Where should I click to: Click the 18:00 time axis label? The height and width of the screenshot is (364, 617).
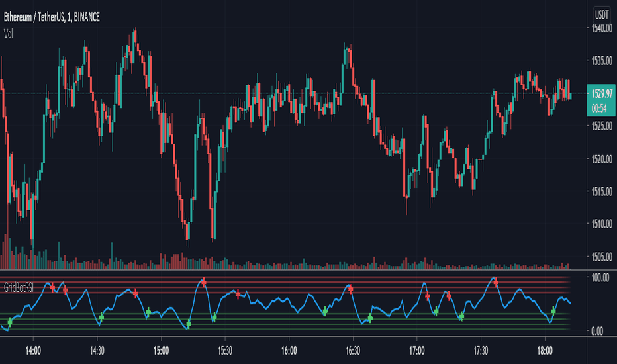545,351
